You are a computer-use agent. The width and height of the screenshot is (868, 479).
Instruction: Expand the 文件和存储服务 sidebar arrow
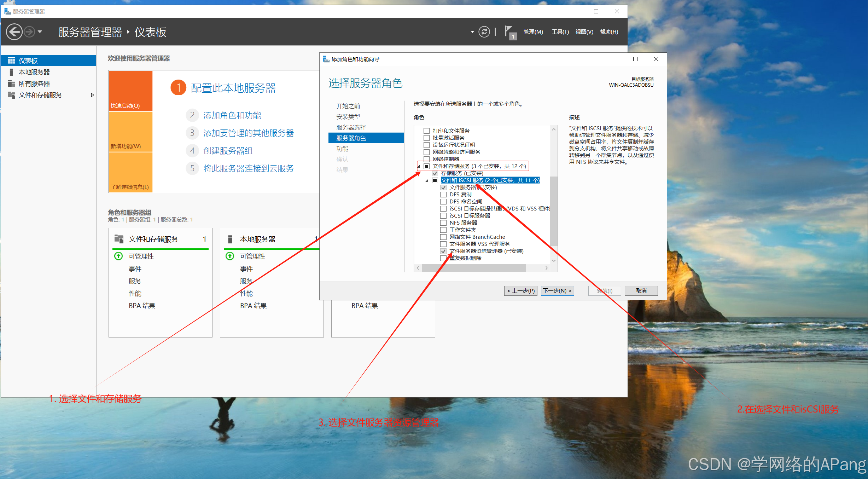pos(92,95)
